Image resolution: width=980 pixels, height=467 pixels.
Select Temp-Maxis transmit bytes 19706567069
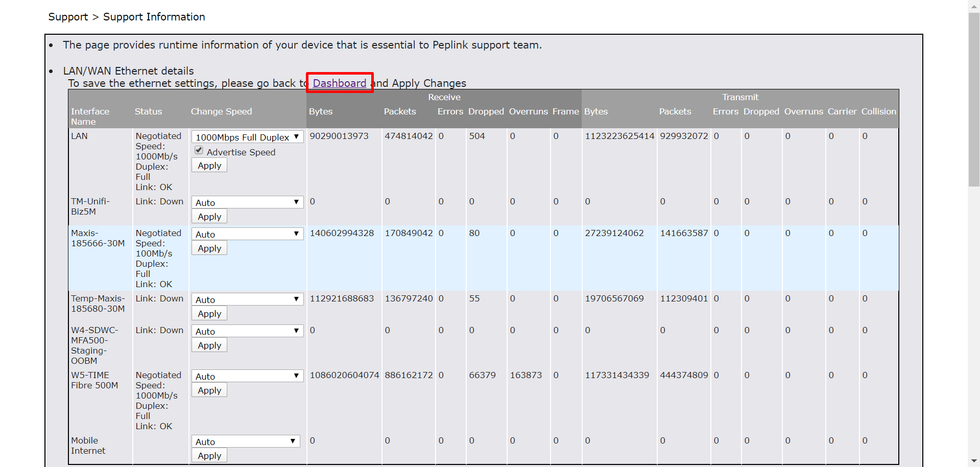pos(614,298)
